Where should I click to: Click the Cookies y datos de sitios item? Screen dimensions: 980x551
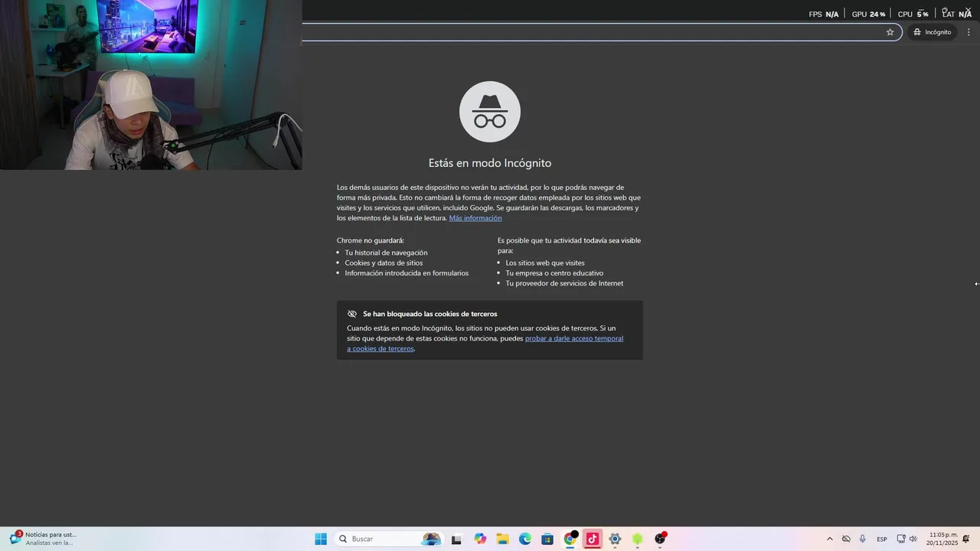point(384,262)
